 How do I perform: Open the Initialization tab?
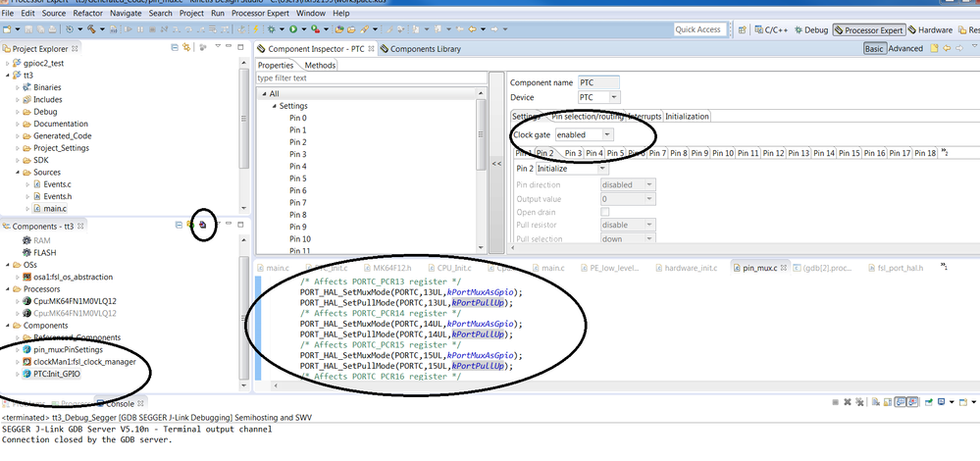(687, 116)
